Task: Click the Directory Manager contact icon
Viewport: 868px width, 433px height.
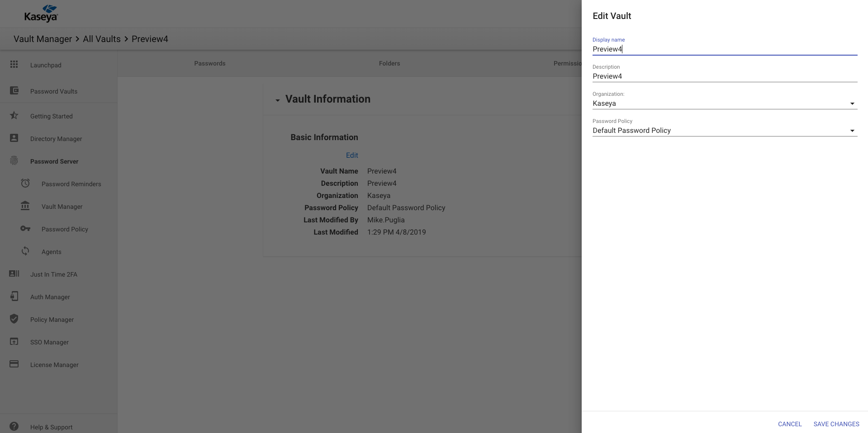Action: pos(14,138)
